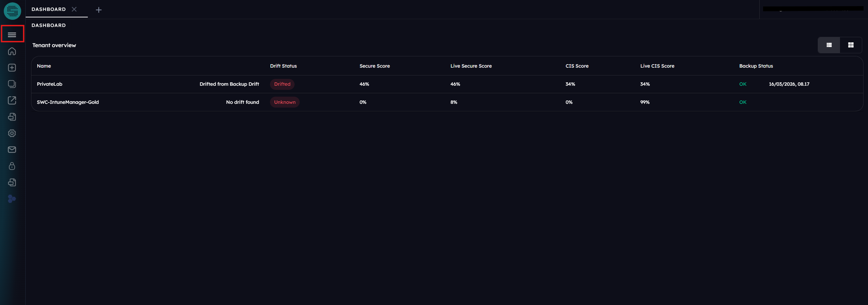Open the mail envelope icon
Screen dimensions: 868x305
(x=12, y=150)
